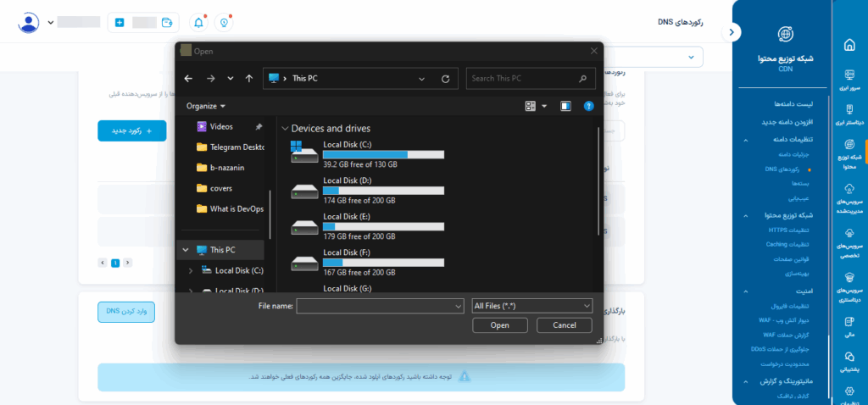Go up one folder level in dialog
Viewport: 868px width, 405px height.
[249, 79]
